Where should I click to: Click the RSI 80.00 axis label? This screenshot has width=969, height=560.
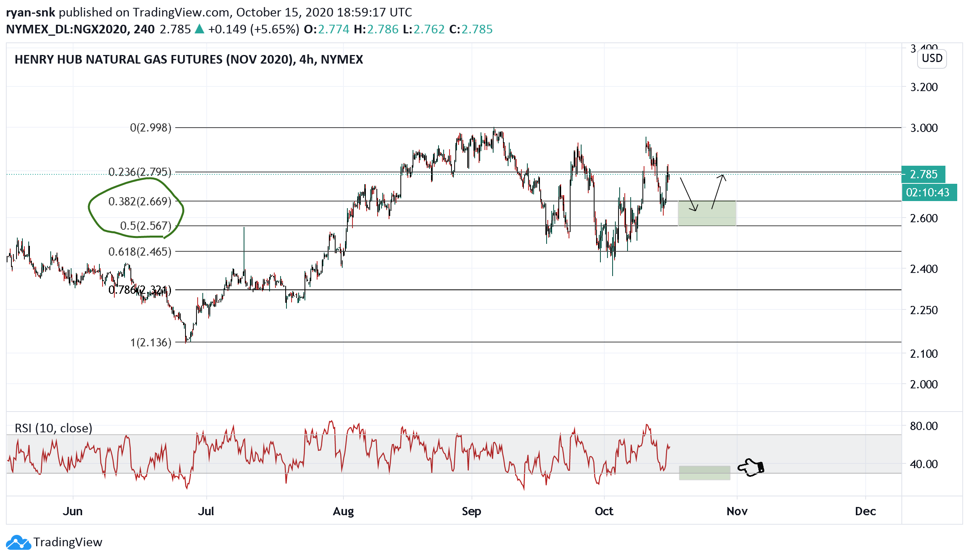(924, 426)
